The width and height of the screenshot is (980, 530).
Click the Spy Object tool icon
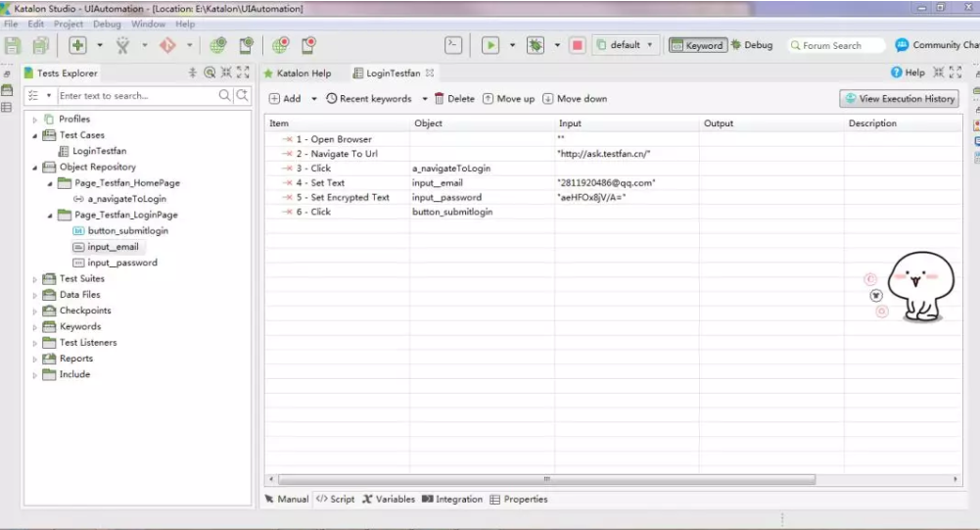pyautogui.click(x=122, y=45)
